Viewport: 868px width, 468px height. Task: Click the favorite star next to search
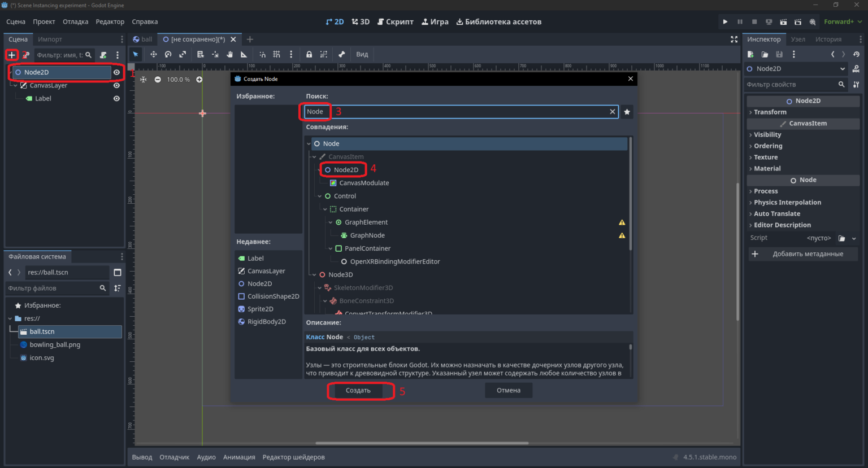[x=627, y=112]
